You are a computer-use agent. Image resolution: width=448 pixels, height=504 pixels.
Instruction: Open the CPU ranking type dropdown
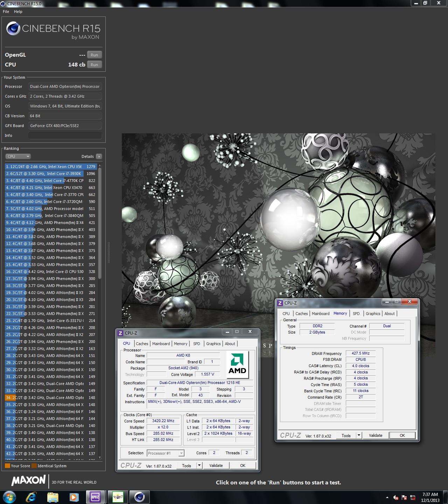[x=18, y=156]
